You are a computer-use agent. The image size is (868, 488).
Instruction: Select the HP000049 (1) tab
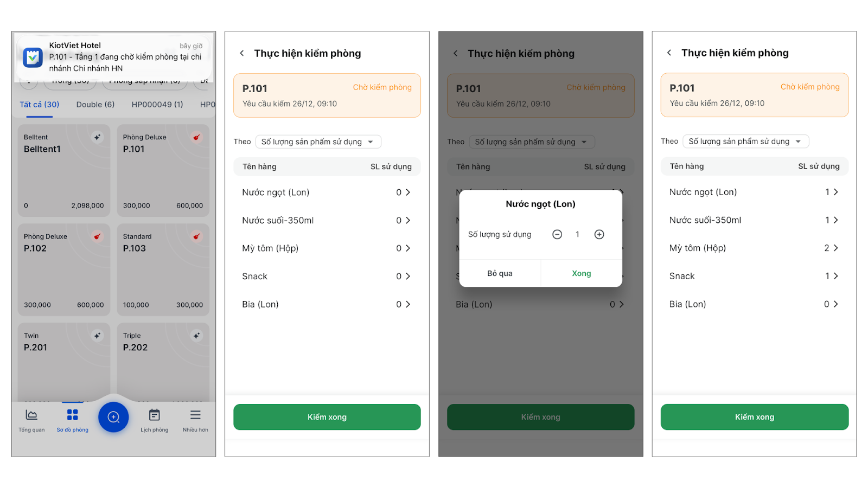157,105
